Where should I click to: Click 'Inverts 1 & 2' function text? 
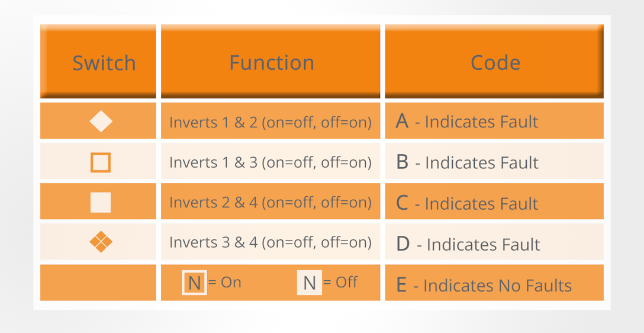click(x=271, y=122)
